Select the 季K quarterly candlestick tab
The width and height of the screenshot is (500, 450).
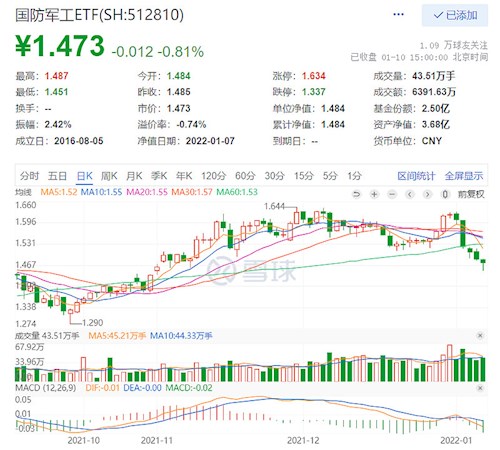pyautogui.click(x=159, y=176)
